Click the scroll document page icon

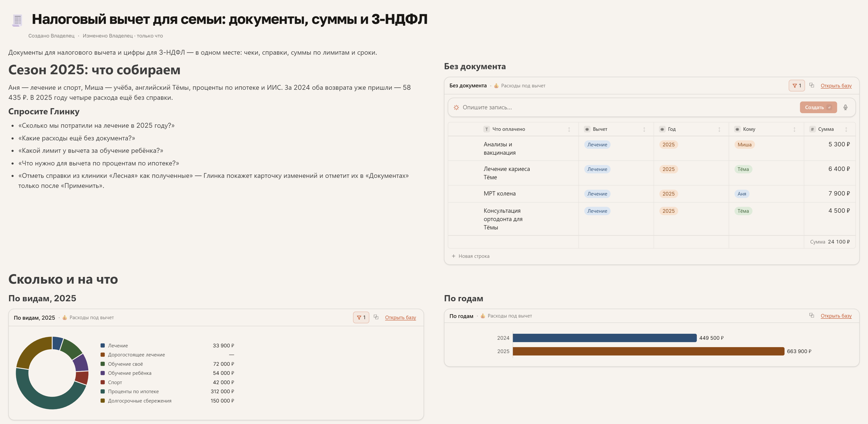[x=17, y=20]
